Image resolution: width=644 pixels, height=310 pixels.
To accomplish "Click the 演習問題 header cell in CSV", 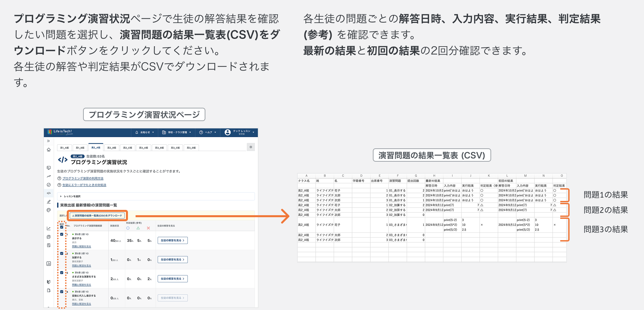I will pos(398,181).
